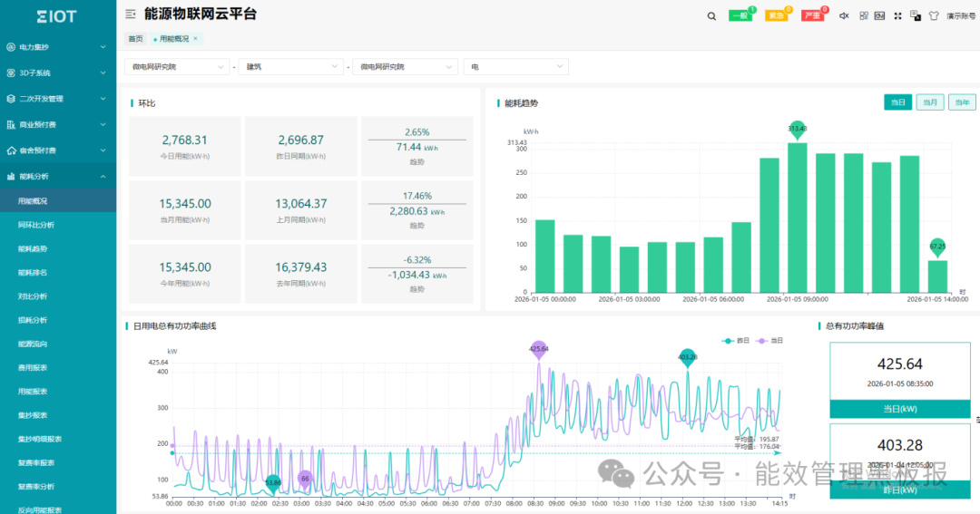Open the 演示账号 account menu
The image size is (980, 514).
(961, 16)
